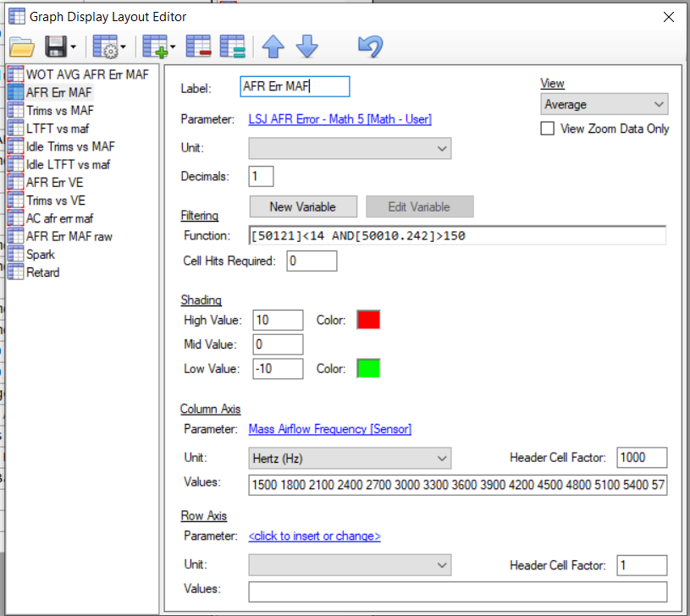The height and width of the screenshot is (616, 690).
Task: Select AC afr err maf graph
Action: tap(59, 219)
